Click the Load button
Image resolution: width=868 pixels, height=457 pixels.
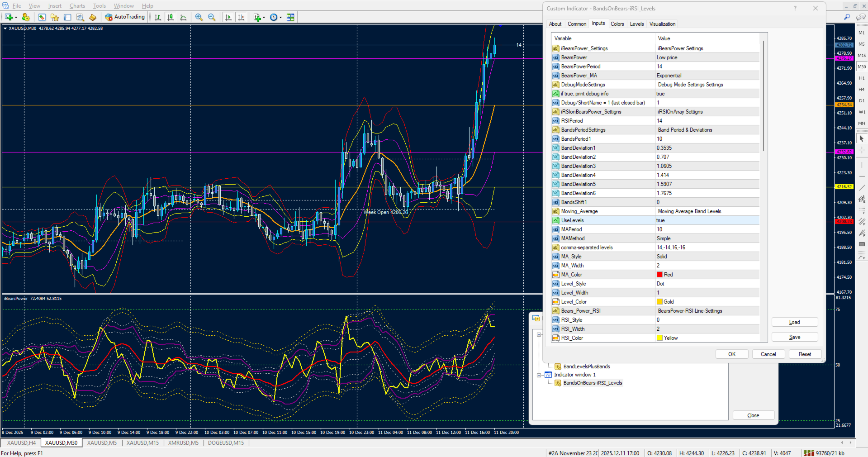pos(794,322)
